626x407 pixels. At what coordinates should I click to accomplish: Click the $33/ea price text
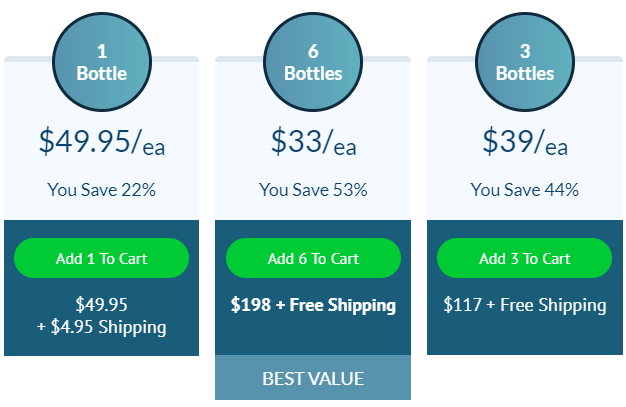click(313, 141)
